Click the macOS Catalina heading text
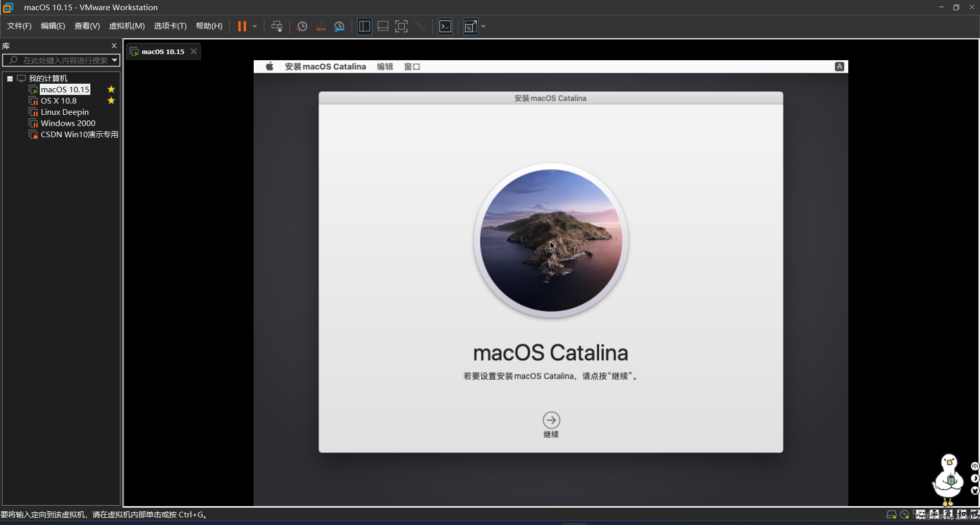The width and height of the screenshot is (980, 525). click(551, 353)
